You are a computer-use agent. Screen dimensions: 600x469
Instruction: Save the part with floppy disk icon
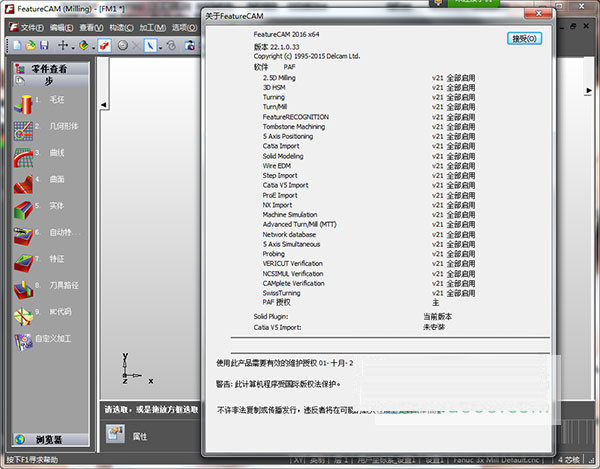click(x=44, y=46)
